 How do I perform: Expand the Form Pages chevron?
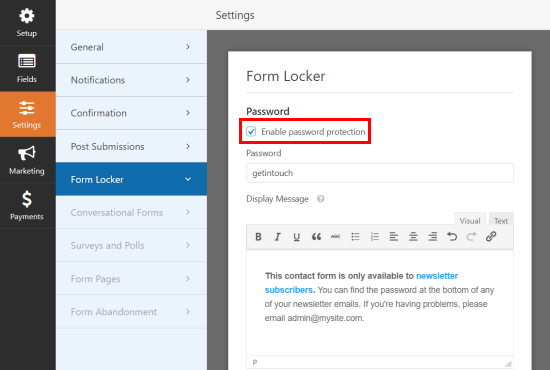pos(188,278)
